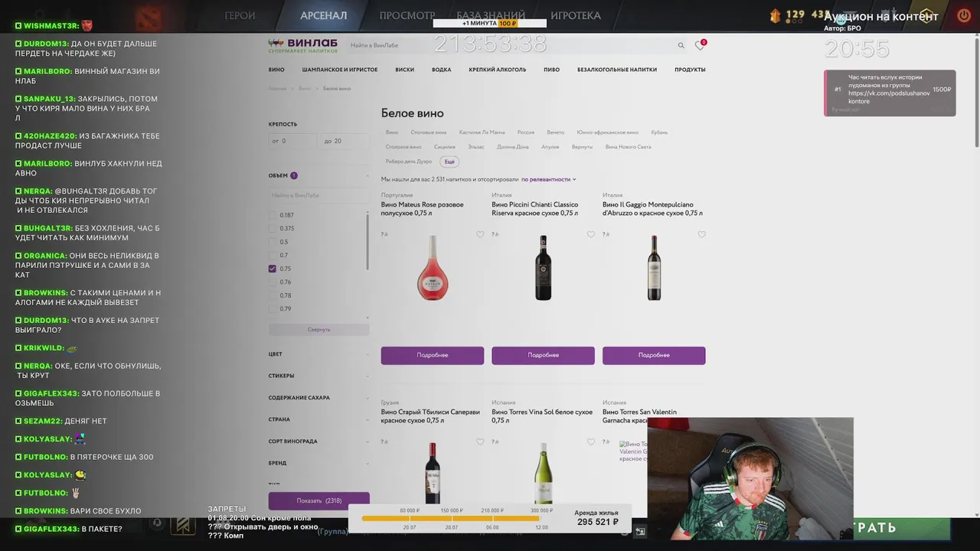
Task: Switch to the АРСЕНАЛ tab in Dota
Action: tap(323, 15)
